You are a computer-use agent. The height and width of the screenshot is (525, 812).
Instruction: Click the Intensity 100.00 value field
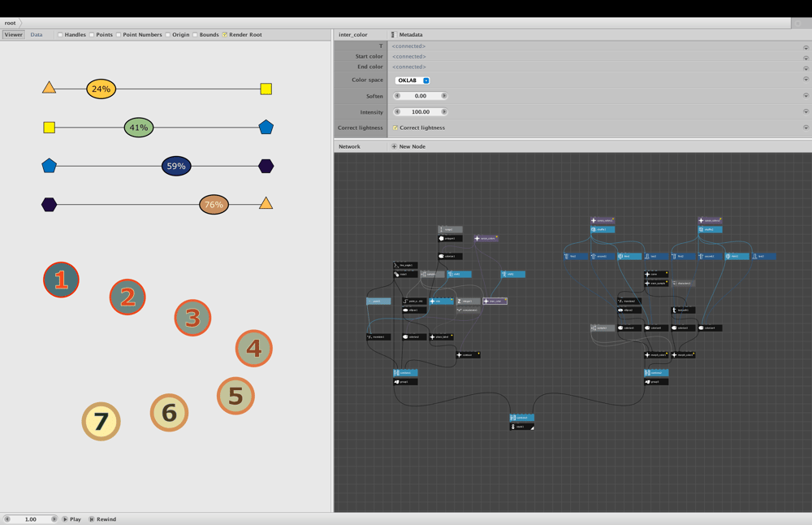tap(421, 112)
